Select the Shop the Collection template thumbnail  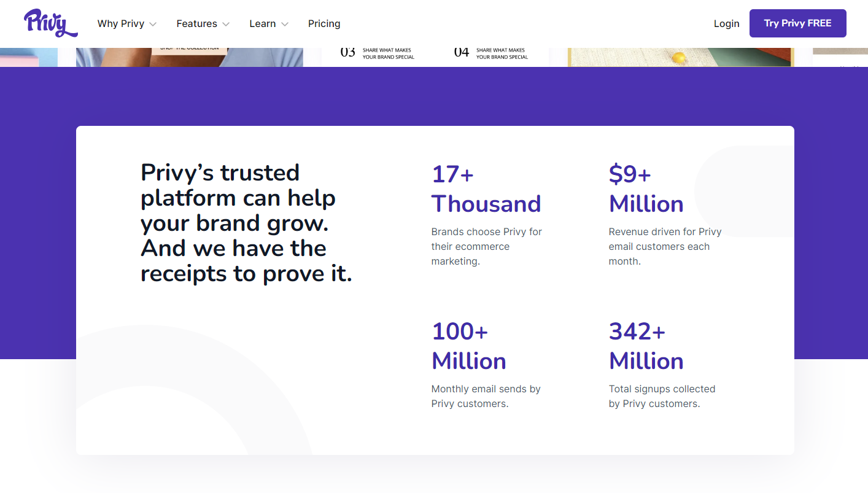(189, 56)
